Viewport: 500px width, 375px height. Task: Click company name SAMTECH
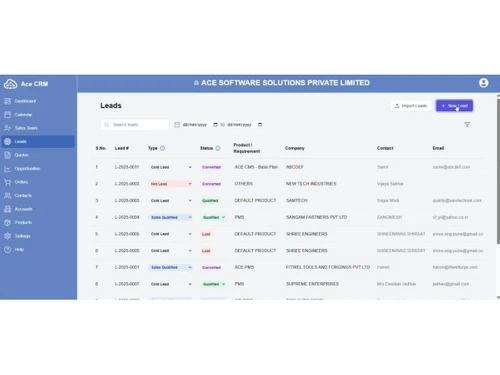coord(296,200)
